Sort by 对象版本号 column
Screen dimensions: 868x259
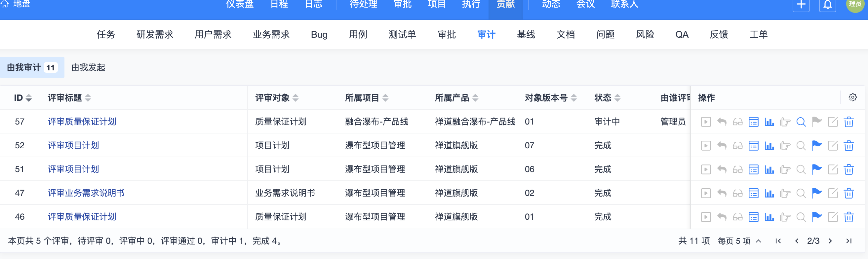pyautogui.click(x=551, y=98)
